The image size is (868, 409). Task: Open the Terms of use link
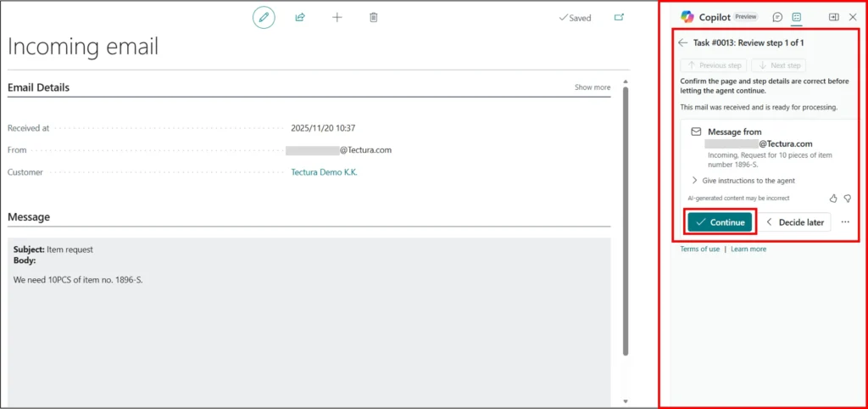(x=699, y=249)
